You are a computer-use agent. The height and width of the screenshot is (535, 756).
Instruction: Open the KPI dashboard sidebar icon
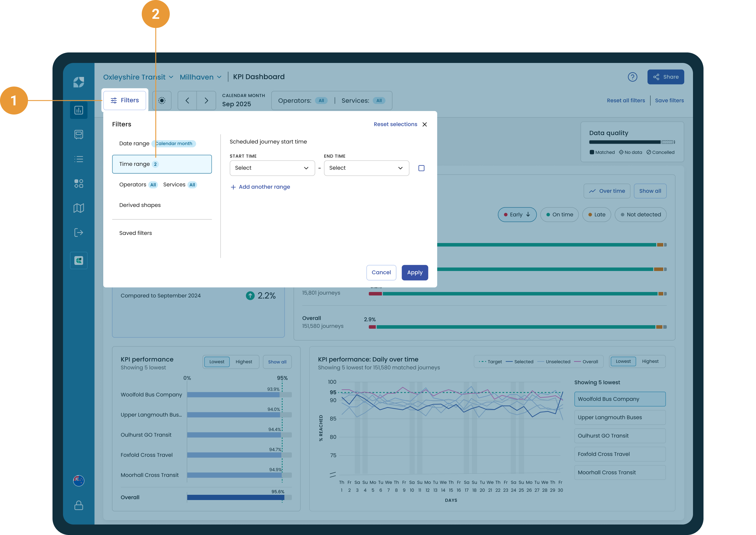click(x=78, y=110)
